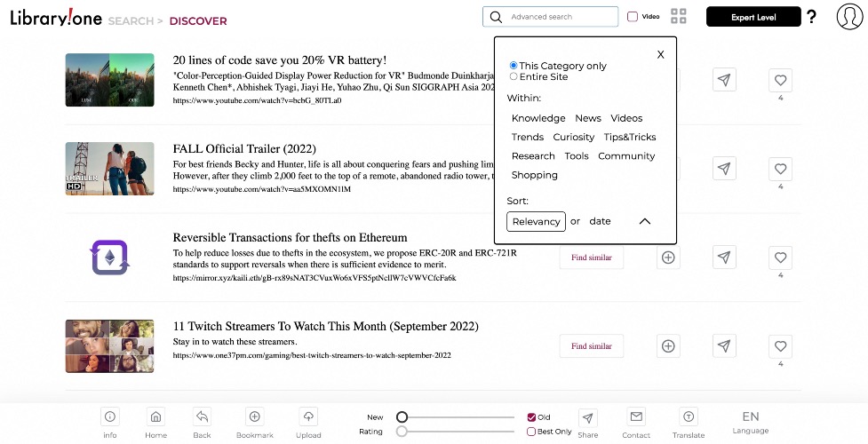The height and width of the screenshot is (444, 868).
Task: Open the grid view icon
Action: [x=678, y=17]
